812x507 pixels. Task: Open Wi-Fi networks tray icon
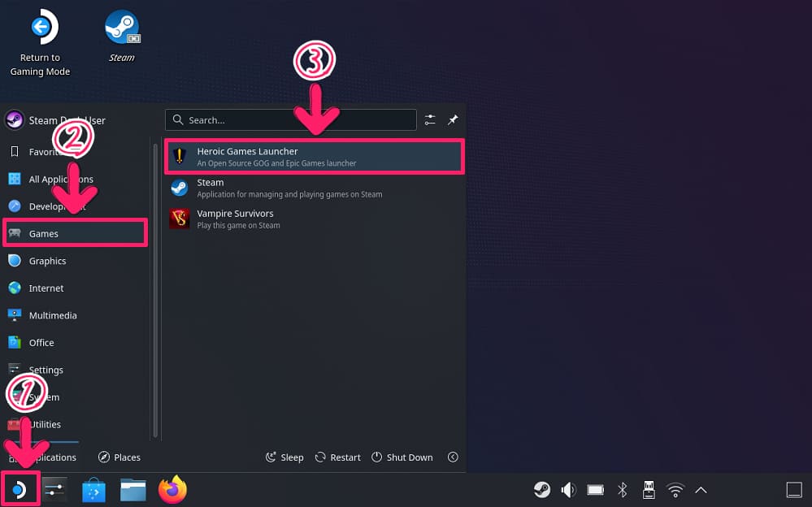(675, 489)
